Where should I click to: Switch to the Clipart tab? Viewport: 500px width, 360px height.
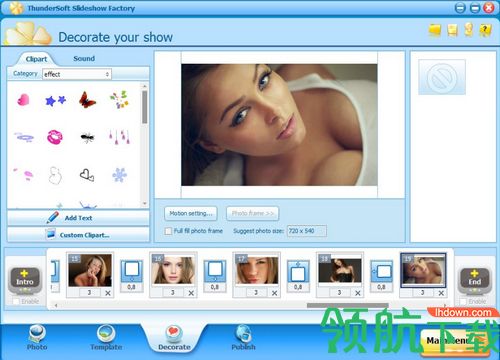(x=36, y=59)
